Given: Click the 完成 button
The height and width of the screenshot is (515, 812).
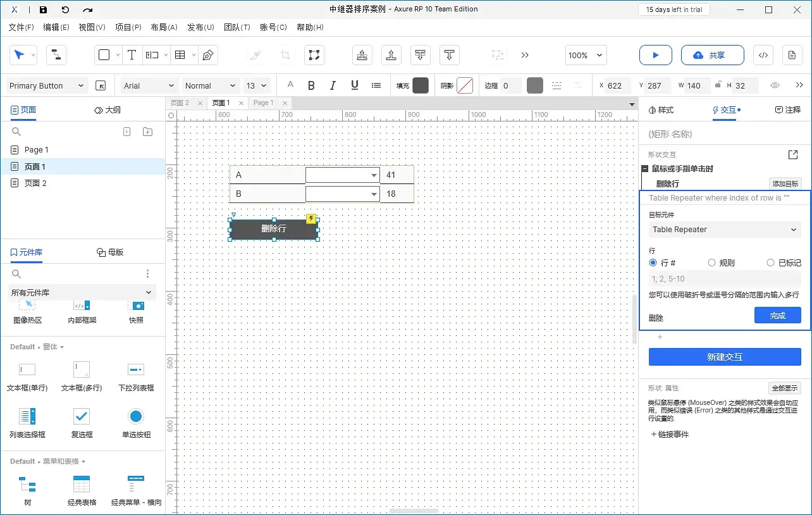Looking at the screenshot, I should pos(777,315).
